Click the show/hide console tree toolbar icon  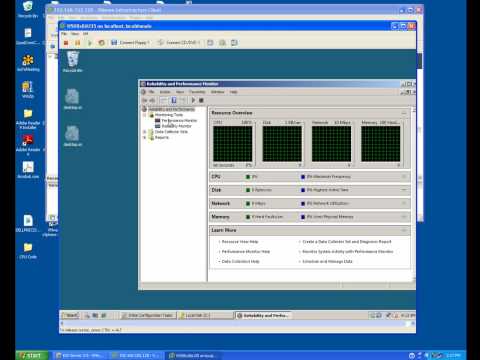(164, 100)
